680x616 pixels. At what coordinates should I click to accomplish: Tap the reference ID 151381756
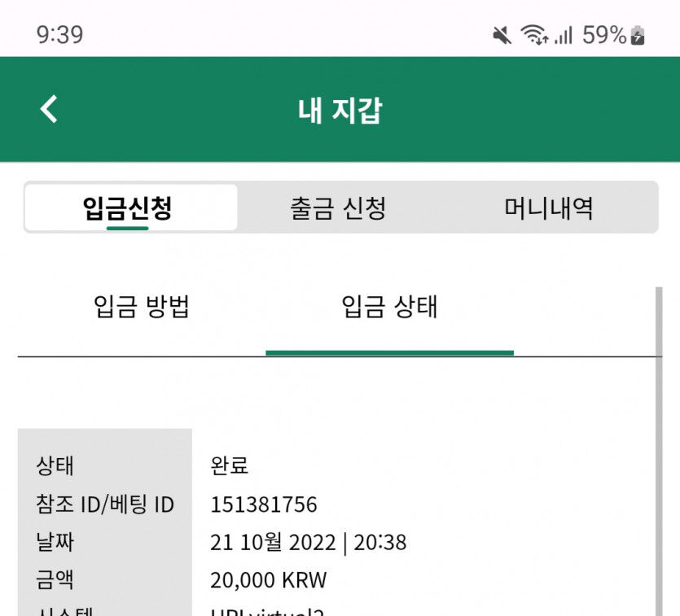coord(264,505)
